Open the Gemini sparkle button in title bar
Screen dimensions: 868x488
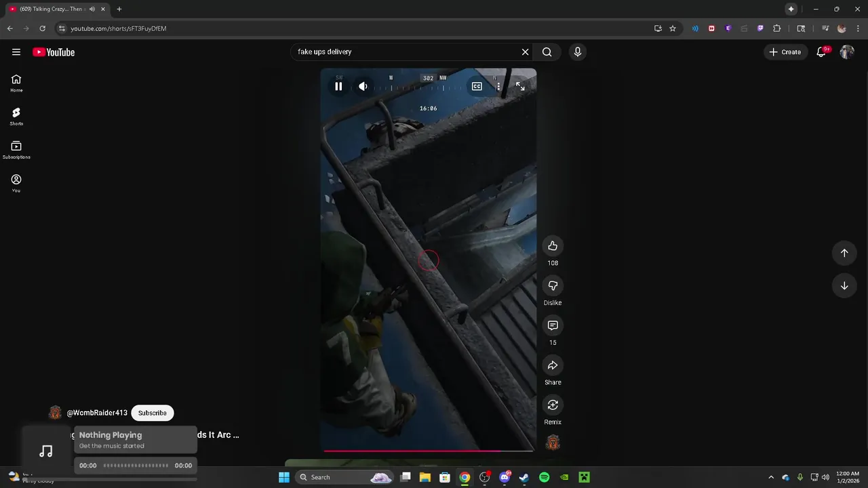791,9
